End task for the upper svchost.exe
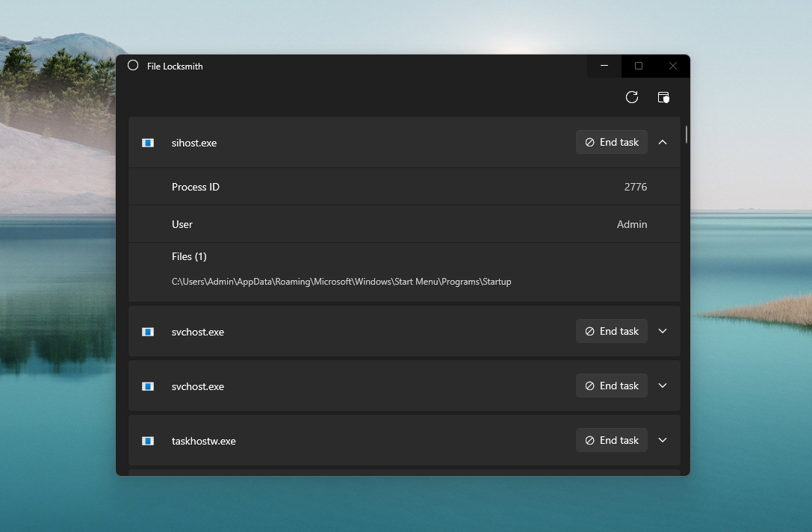 pyautogui.click(x=611, y=331)
